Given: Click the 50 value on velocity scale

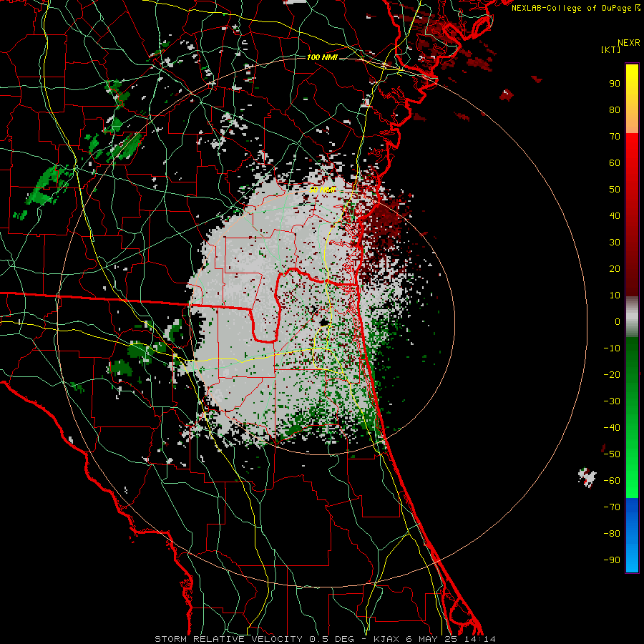Looking at the screenshot, I should (x=615, y=190).
